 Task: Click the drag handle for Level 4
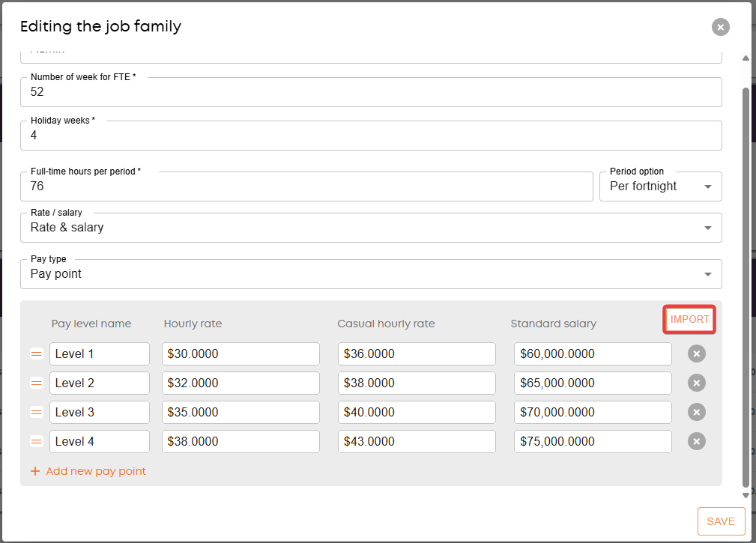click(36, 442)
